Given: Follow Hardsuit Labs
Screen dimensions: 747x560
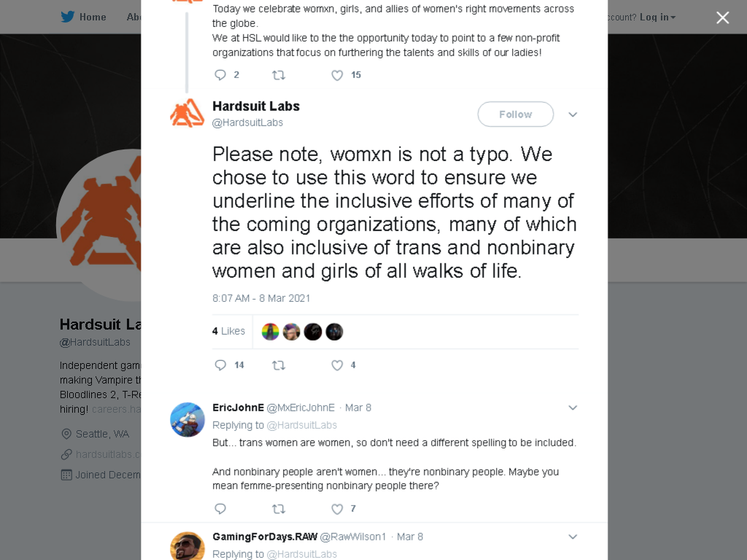Looking at the screenshot, I should tap(516, 114).
